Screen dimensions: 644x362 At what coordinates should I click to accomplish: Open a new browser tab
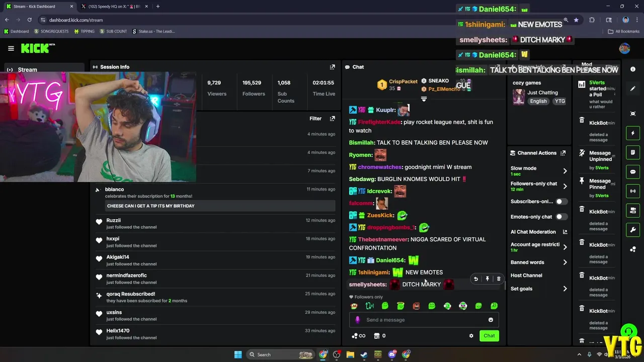(158, 7)
